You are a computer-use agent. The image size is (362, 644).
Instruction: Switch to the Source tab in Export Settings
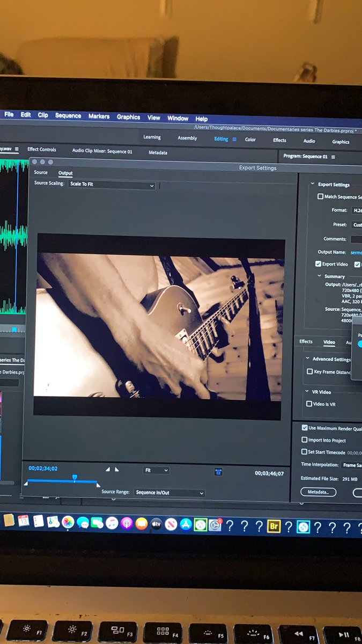[41, 172]
